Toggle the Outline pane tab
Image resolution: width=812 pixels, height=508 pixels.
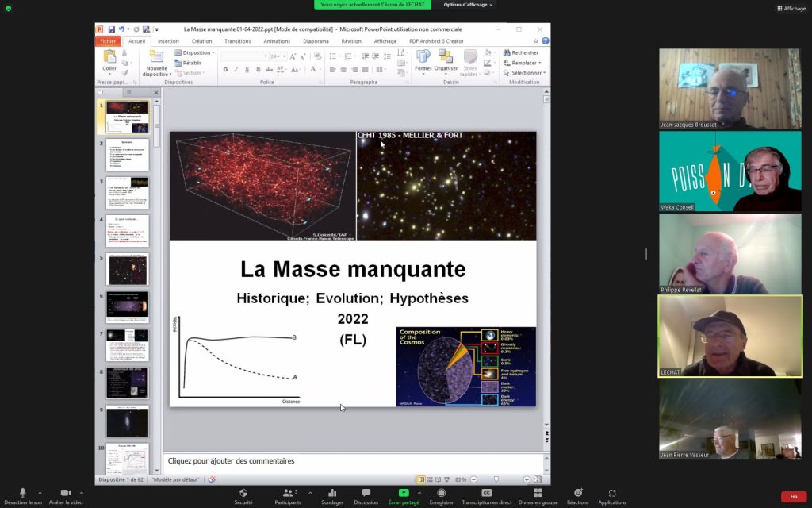[128, 92]
